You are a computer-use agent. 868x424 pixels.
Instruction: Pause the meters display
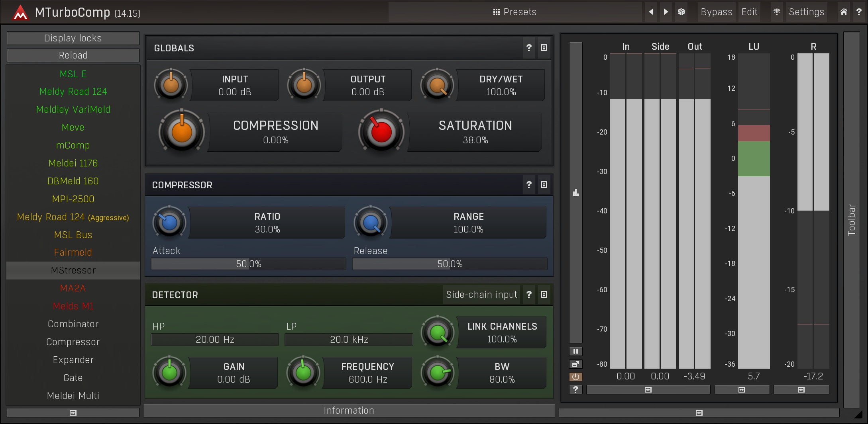[x=575, y=351]
